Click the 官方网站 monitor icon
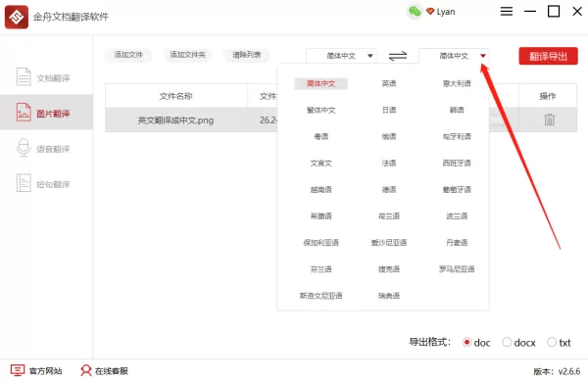This screenshot has height=381, width=588. pos(18,370)
